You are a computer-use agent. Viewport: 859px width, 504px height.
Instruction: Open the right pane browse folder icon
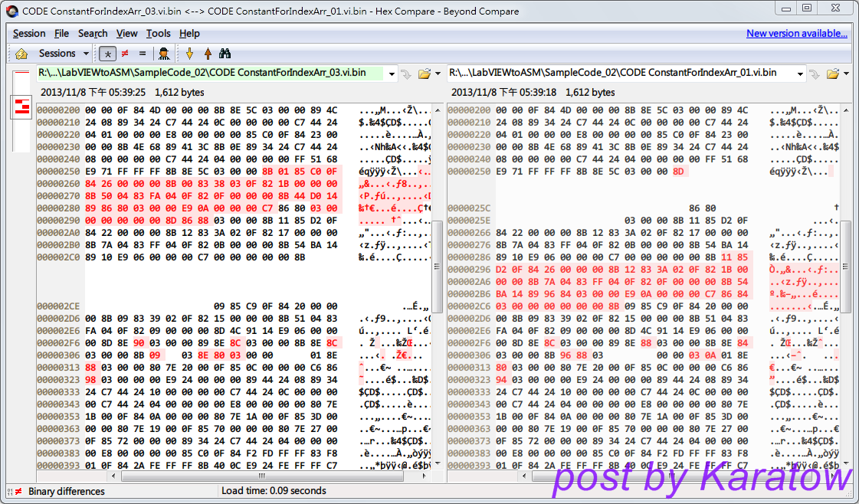point(832,74)
